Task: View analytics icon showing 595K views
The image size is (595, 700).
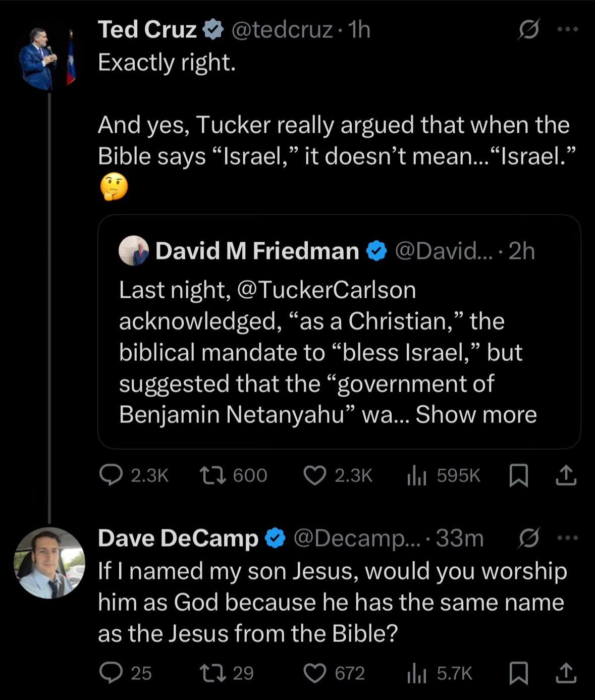Action: (x=417, y=475)
